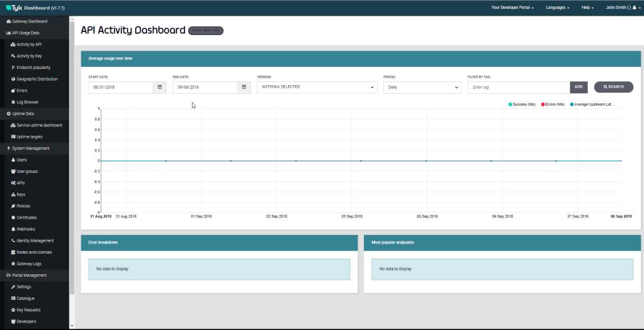The image size is (644, 330).
Task: Go to Keys in System Management
Action: 21,195
